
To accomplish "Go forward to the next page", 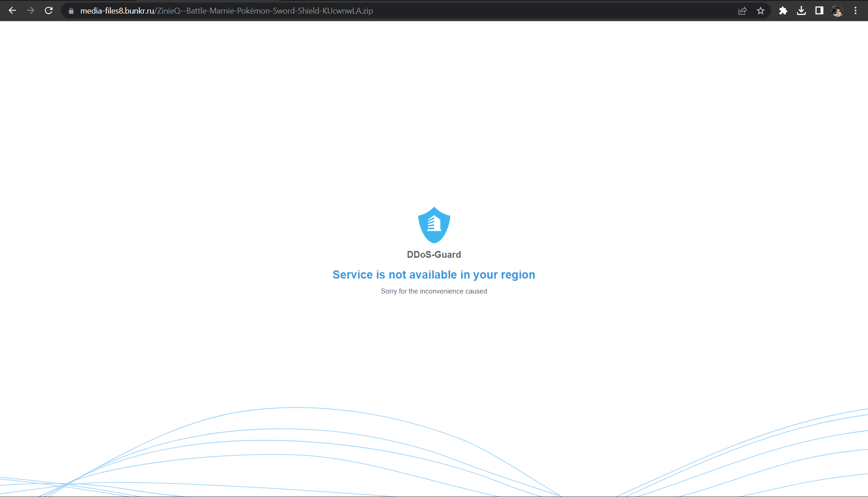I will 30,10.
